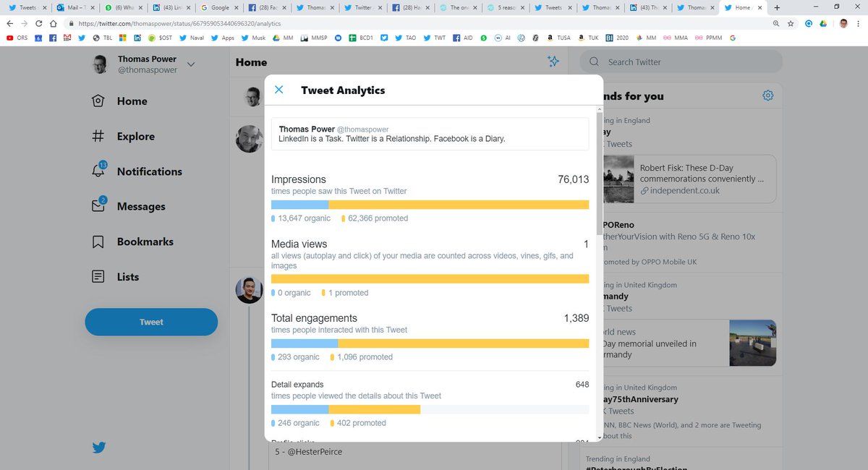Close the active Home tab
868x470 pixels.
(x=759, y=7)
